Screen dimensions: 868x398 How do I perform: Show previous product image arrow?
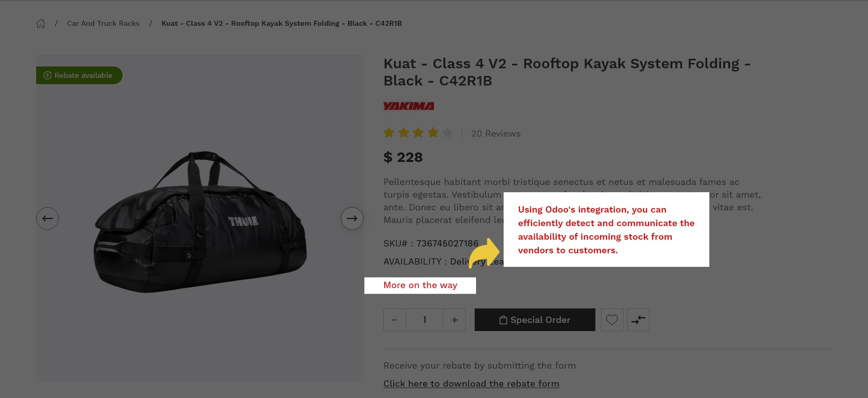point(47,218)
